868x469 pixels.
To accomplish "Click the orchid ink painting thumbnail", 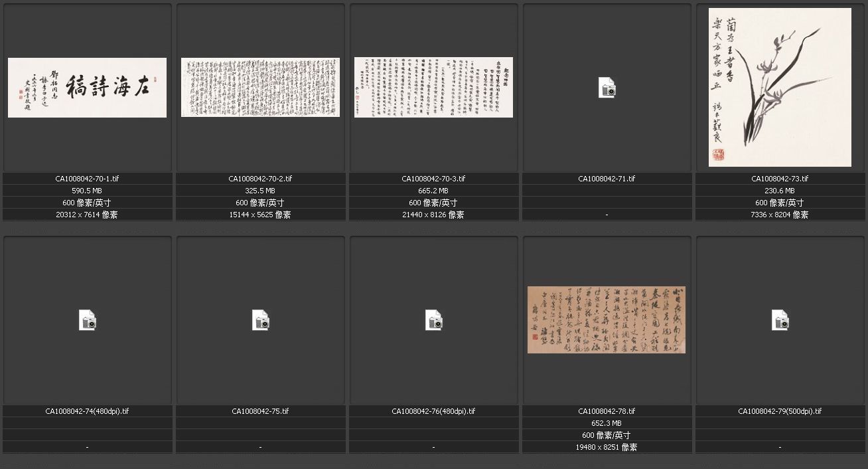I will pos(780,87).
